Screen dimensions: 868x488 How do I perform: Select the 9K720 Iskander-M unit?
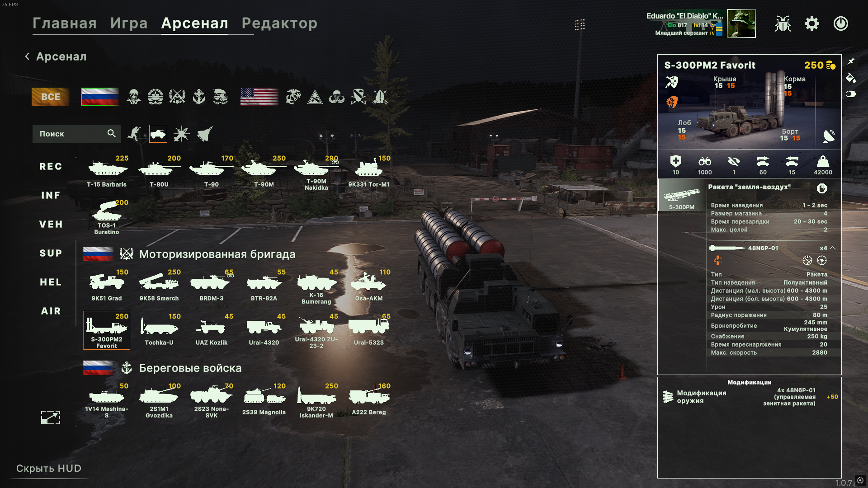pyautogui.click(x=316, y=400)
